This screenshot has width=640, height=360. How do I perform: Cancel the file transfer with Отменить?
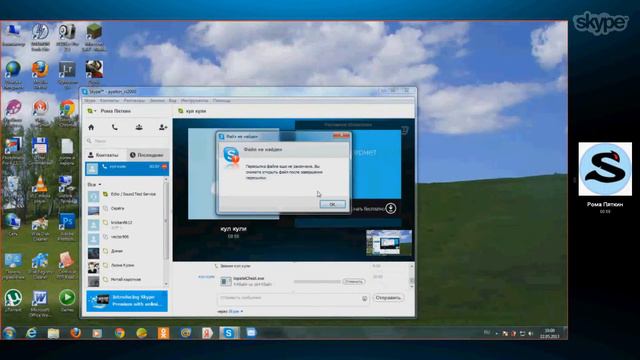click(x=353, y=282)
